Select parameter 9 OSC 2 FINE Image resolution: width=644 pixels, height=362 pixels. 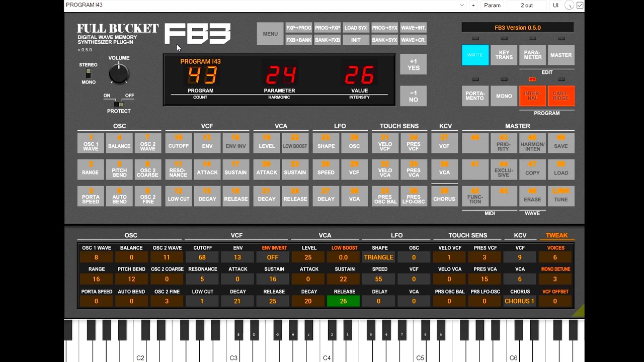(x=148, y=196)
